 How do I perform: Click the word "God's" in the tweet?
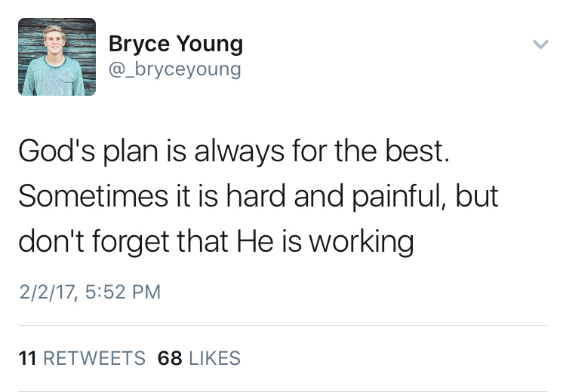pos(57,151)
